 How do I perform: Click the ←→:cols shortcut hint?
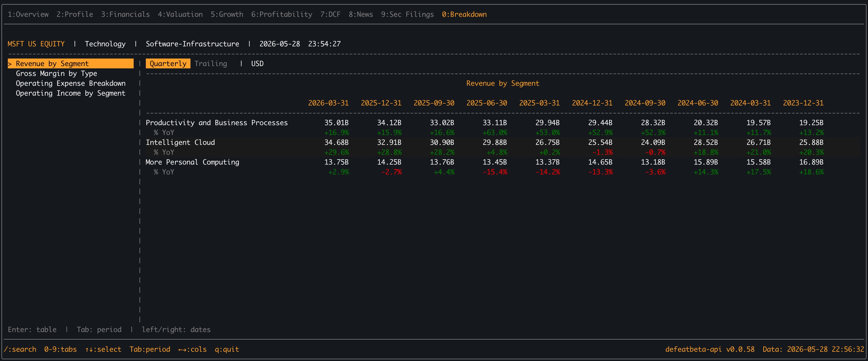tap(193, 349)
